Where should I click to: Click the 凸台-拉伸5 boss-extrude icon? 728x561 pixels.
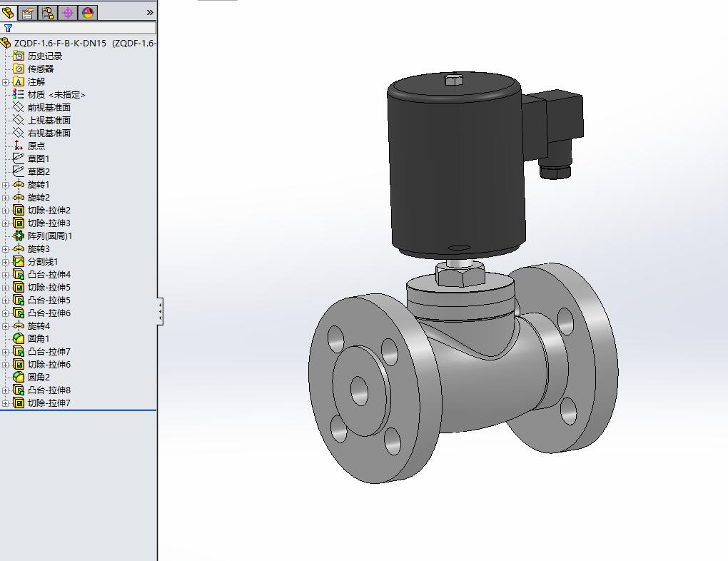tap(18, 300)
